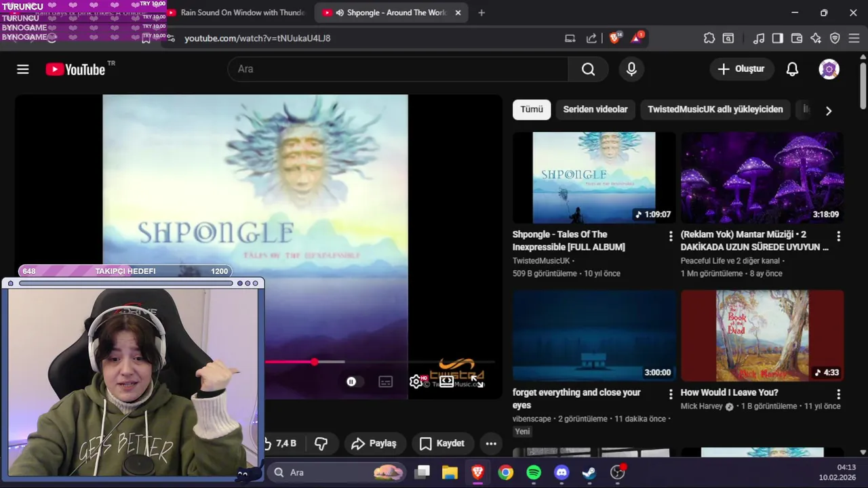The image size is (868, 488).
Task: Open the Leo AI sparkle icon
Action: click(x=816, y=38)
